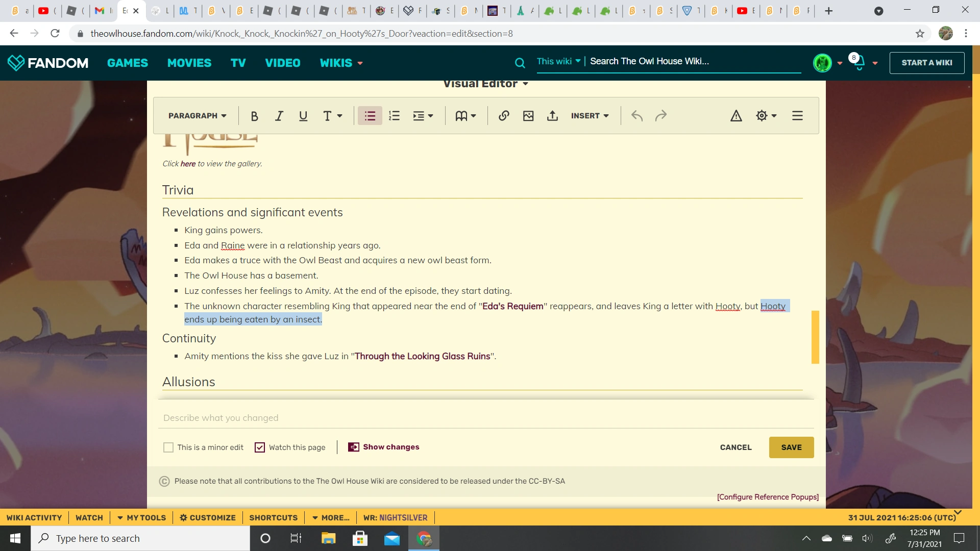Toggle the bullet list button
Viewport: 980px width, 551px height.
pos(370,116)
